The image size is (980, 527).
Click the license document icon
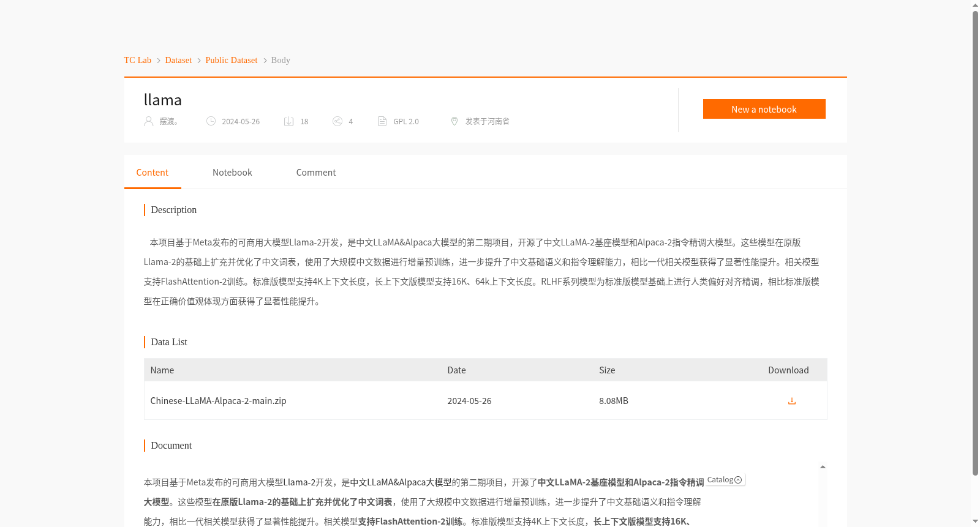point(382,121)
